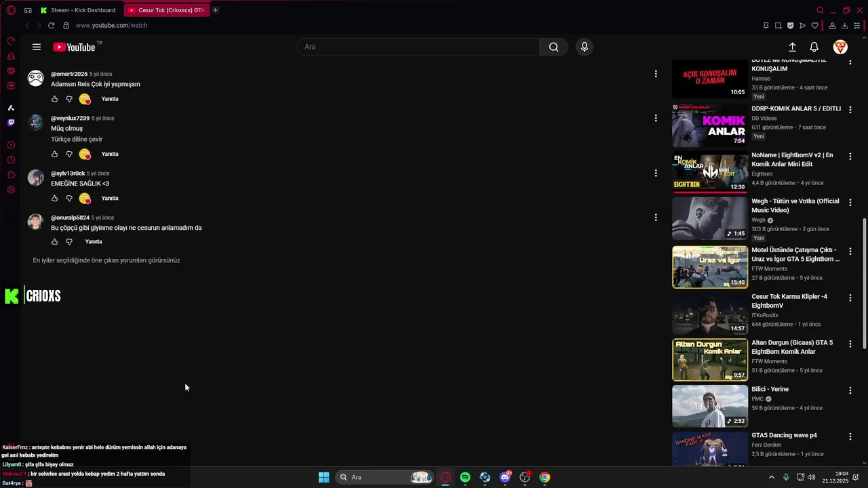The height and width of the screenshot is (488, 868).
Task: Go to the YouTube home logo
Action: click(74, 47)
